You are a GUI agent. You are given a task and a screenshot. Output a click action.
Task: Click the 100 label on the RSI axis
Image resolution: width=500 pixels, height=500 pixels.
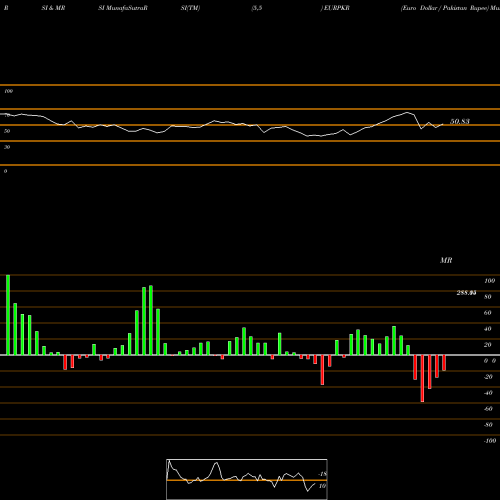coord(9,91)
